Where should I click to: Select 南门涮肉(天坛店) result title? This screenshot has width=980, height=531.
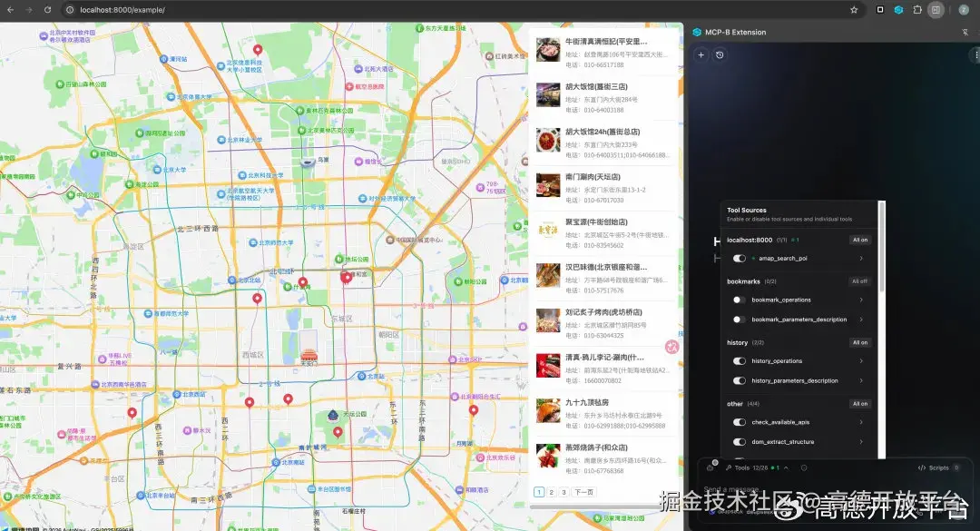593,177
